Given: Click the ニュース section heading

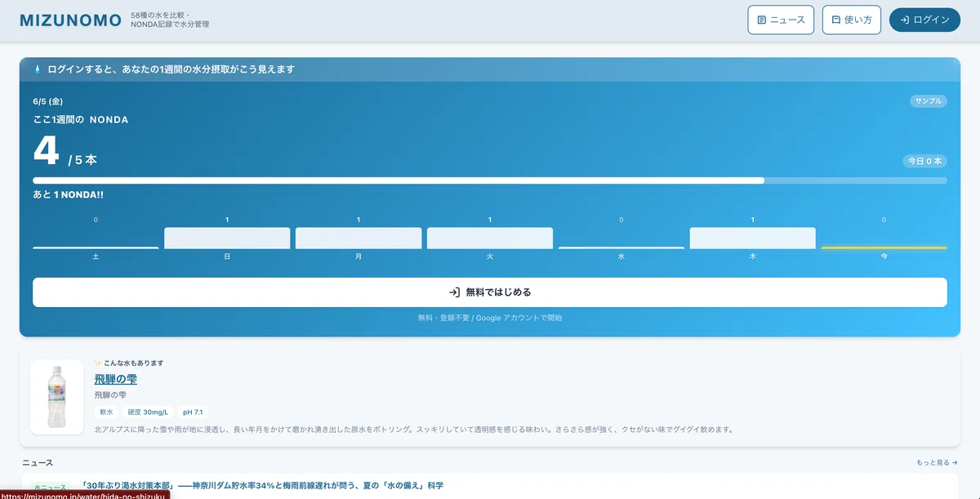Looking at the screenshot, I should coord(38,463).
